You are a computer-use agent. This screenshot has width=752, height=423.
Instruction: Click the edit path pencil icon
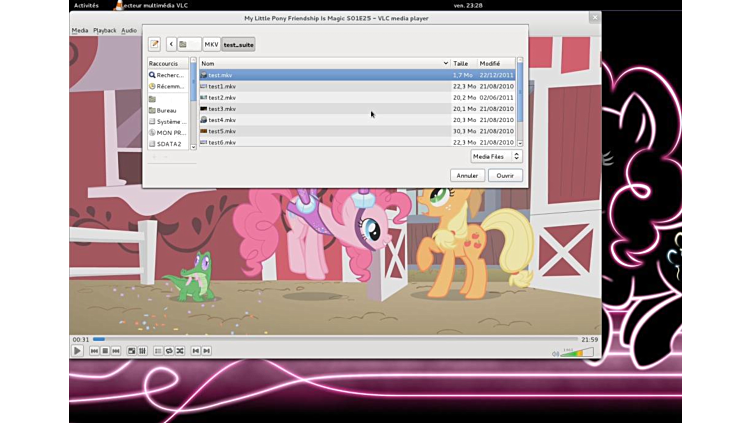[x=154, y=44]
